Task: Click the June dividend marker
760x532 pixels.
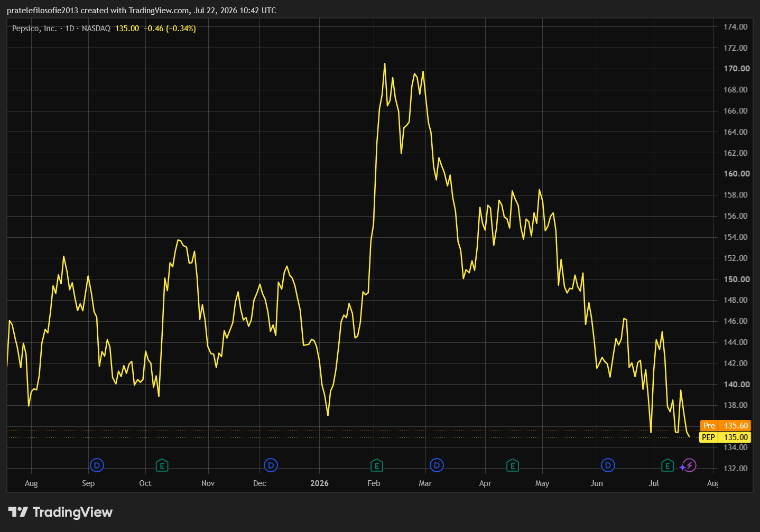Action: click(608, 465)
